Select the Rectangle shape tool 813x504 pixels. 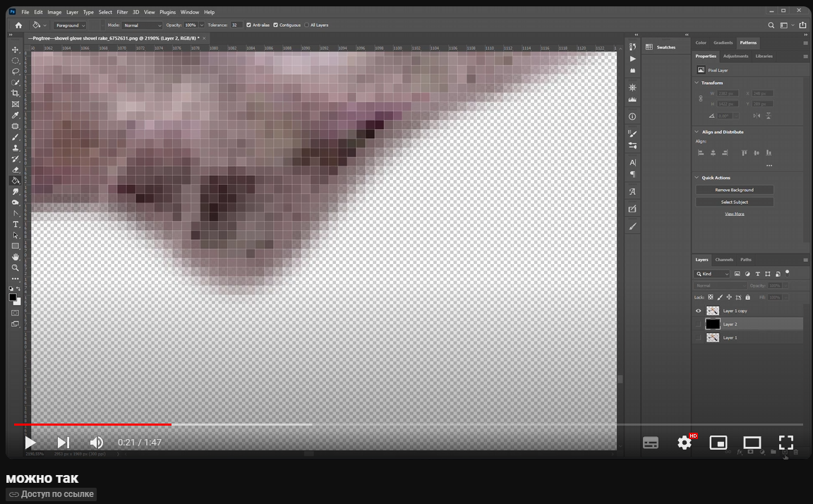(x=16, y=246)
